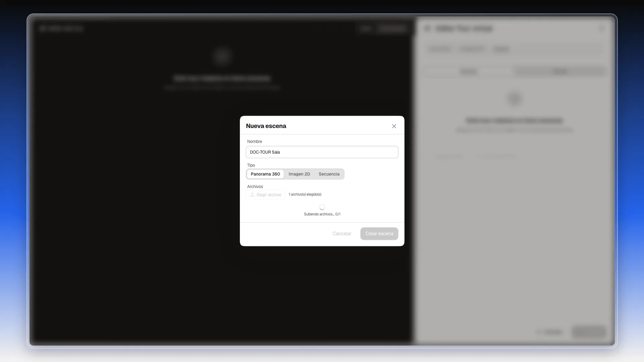The width and height of the screenshot is (644, 362).
Task: Click Cancelar in the dialog
Action: point(342,234)
